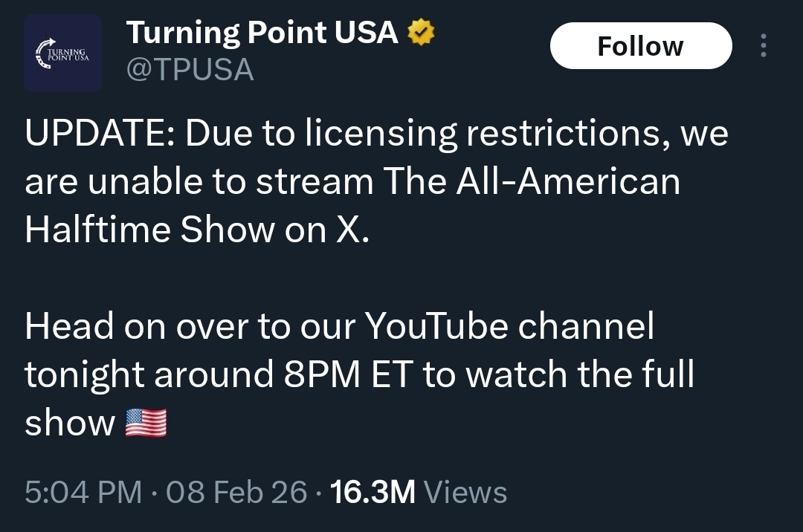803x532 pixels.
Task: Click the @TPUSA handle
Action: 190,71
